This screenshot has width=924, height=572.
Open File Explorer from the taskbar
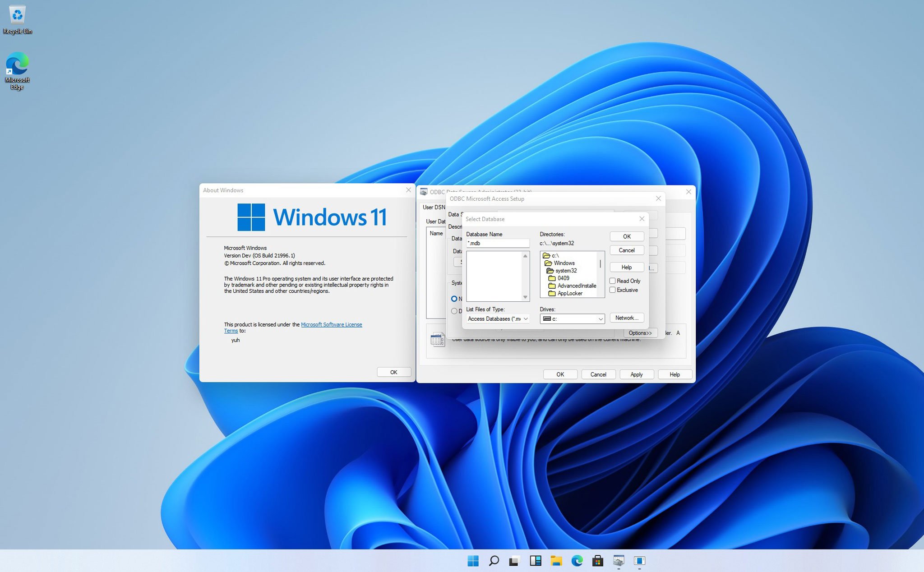pos(556,561)
